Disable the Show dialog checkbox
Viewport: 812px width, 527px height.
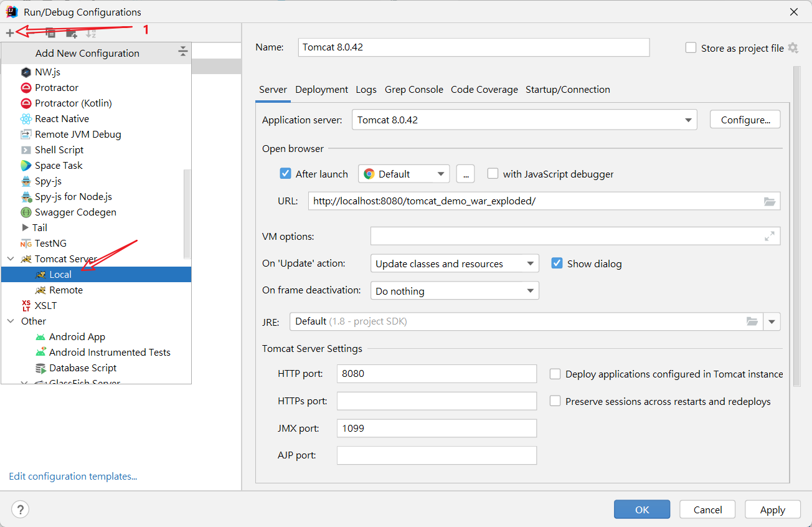pyautogui.click(x=557, y=263)
